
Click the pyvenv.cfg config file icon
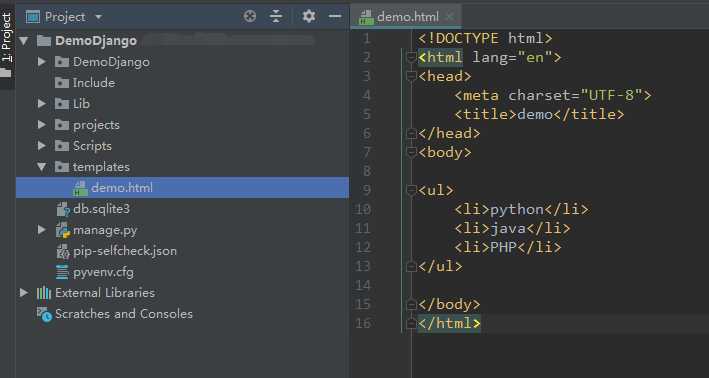(x=62, y=272)
